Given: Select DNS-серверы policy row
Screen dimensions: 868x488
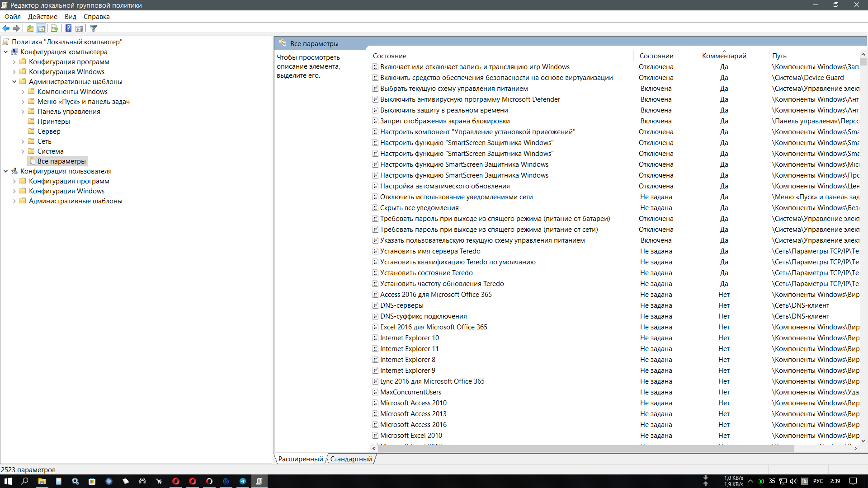Looking at the screenshot, I should pyautogui.click(x=401, y=305).
